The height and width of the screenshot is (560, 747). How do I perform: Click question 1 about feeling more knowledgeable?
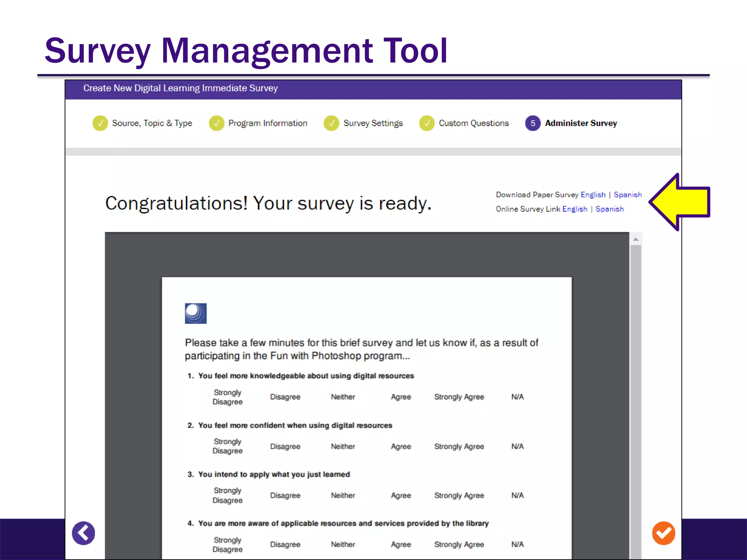pyautogui.click(x=301, y=376)
